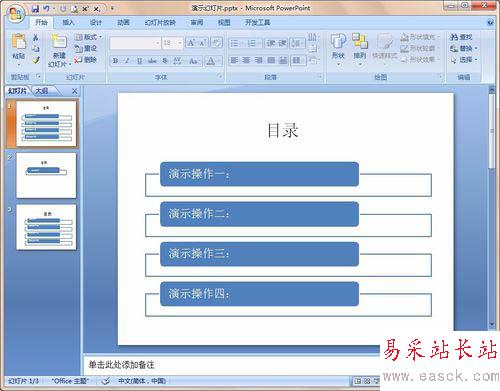Screen dimensions: 500x391
Task: Toggle bold formatting
Action: point(115,61)
